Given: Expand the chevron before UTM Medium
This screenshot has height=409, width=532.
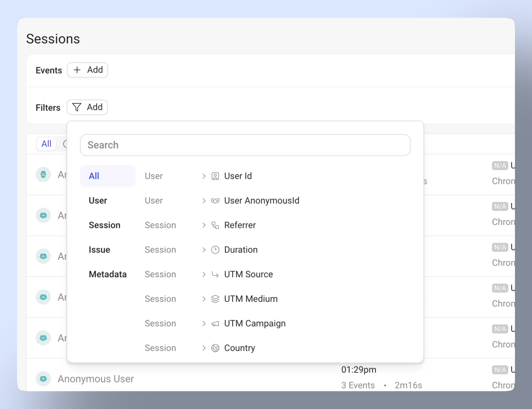Looking at the screenshot, I should click(x=204, y=299).
